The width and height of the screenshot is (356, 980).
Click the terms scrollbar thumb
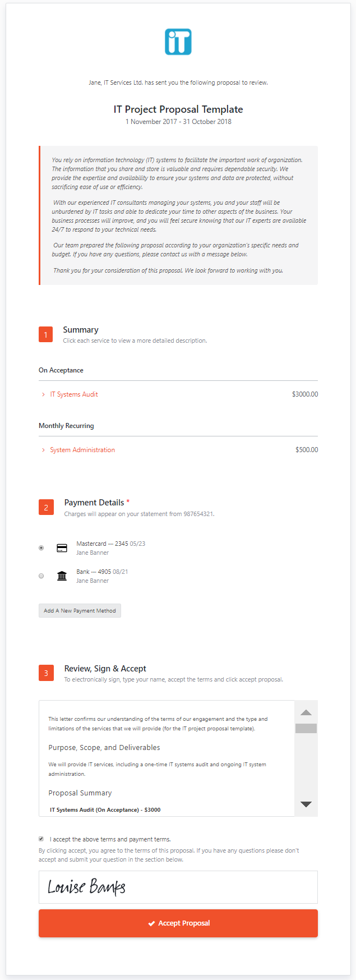(306, 728)
